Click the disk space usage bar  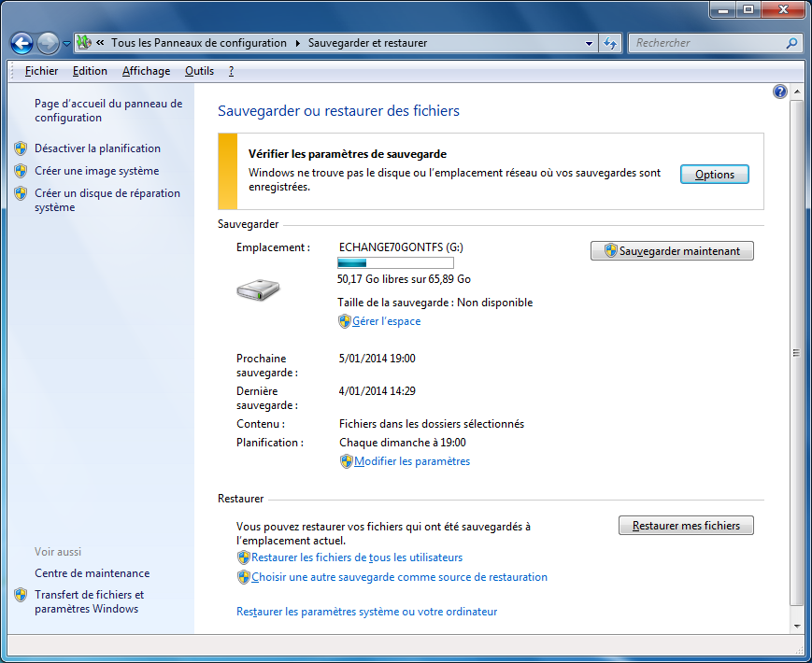(395, 263)
